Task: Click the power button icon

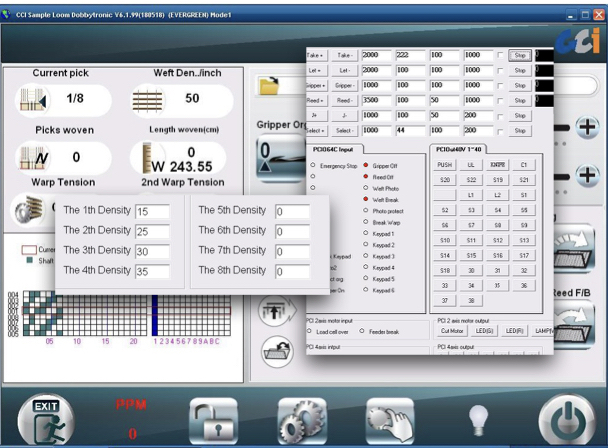Action: click(567, 421)
